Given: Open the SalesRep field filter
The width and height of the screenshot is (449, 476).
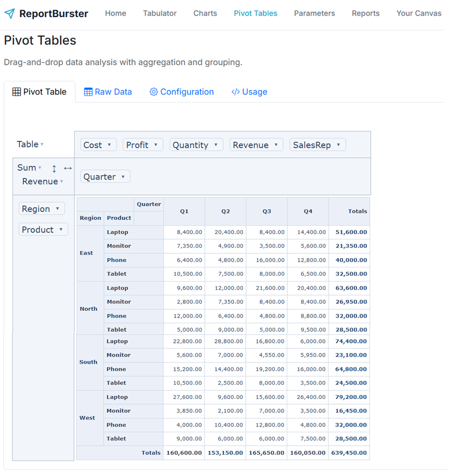Looking at the screenshot, I should click(338, 145).
